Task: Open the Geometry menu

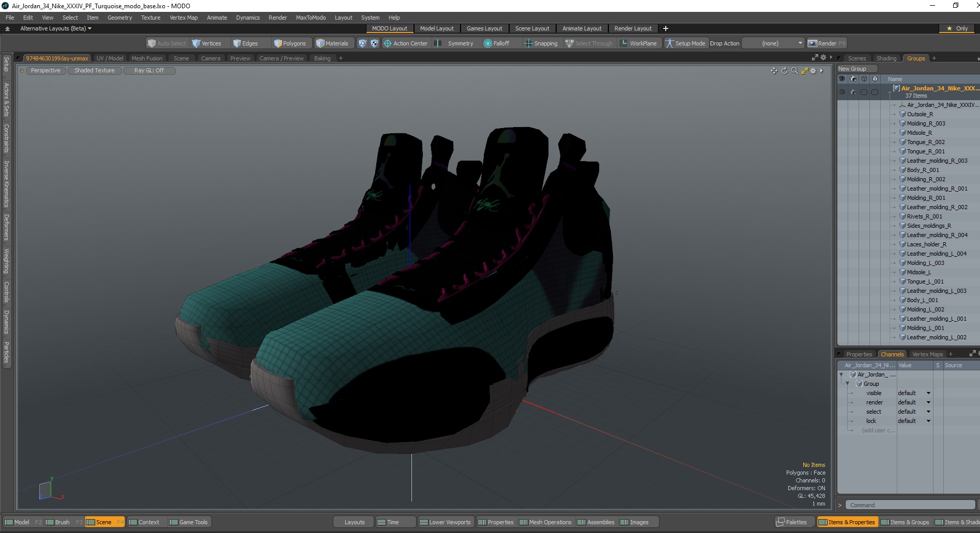Action: (119, 18)
